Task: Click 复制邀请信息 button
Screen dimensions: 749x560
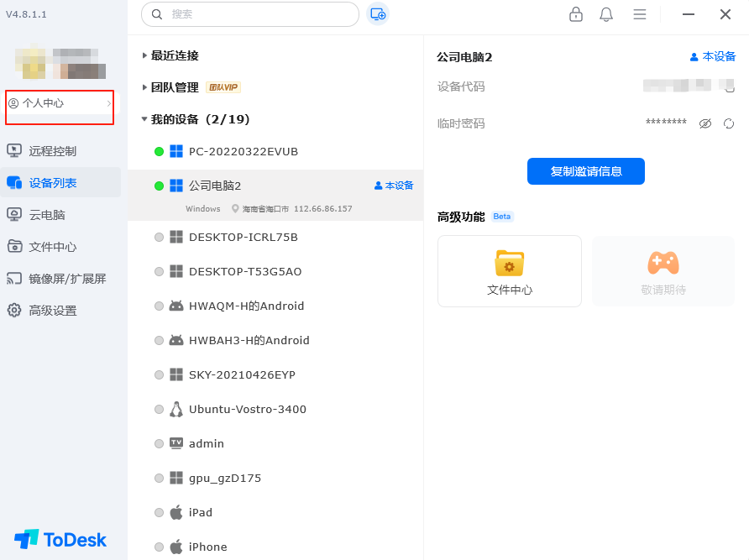Action: click(586, 171)
